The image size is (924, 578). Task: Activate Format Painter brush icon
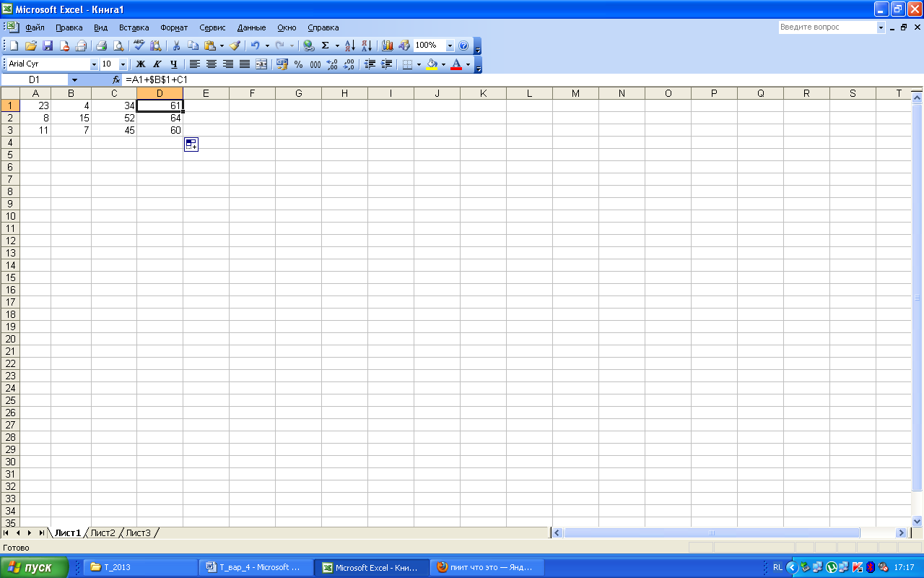[x=235, y=46]
